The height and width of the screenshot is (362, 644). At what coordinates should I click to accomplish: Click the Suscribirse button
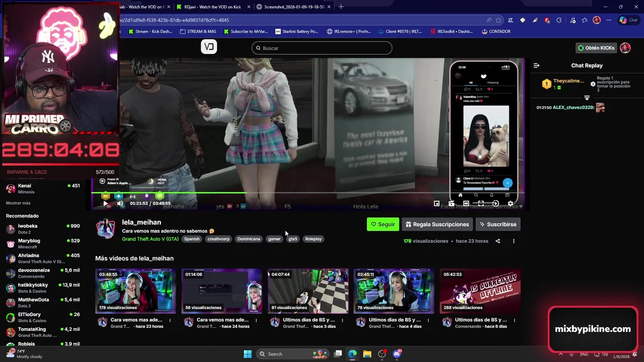coord(498,224)
